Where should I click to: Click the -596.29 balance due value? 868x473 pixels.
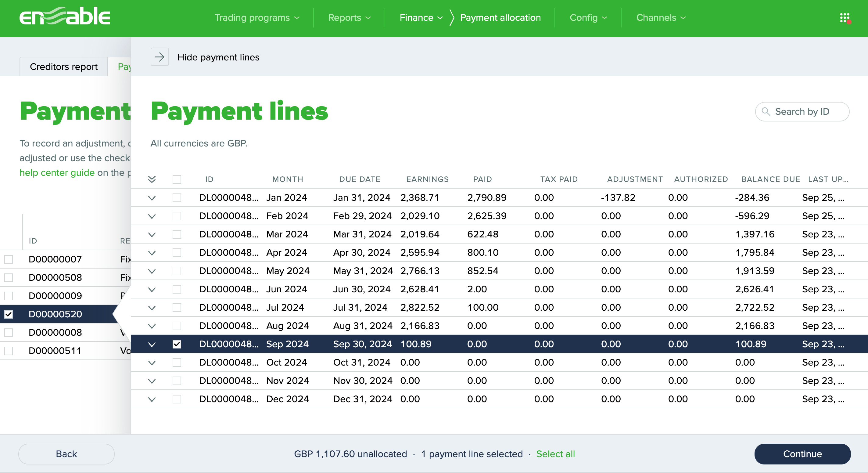[752, 216]
